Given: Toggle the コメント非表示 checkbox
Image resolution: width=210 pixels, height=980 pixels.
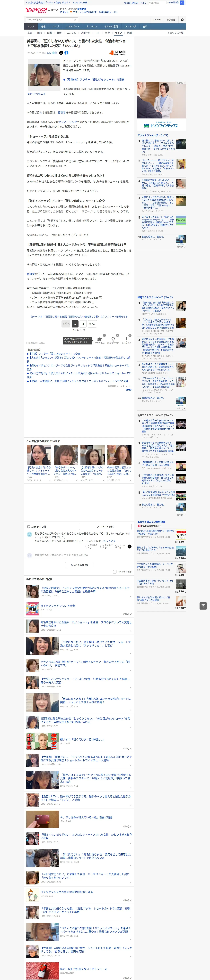Looking at the screenshot, I should point(115,572).
